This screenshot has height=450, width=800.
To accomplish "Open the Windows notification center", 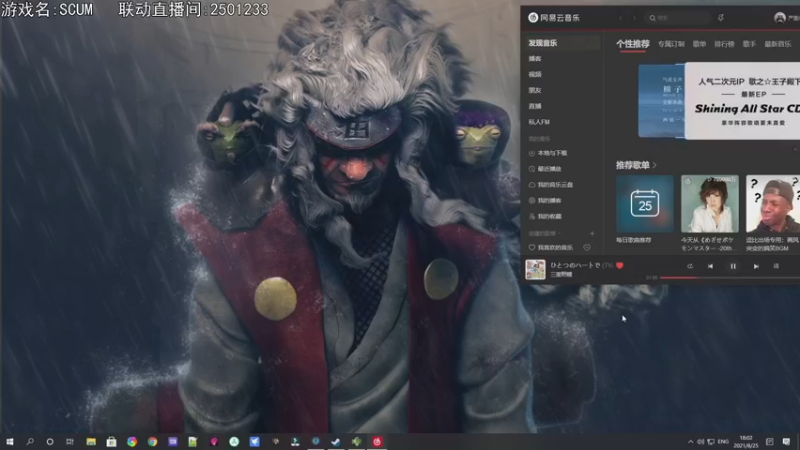I will (x=786, y=442).
